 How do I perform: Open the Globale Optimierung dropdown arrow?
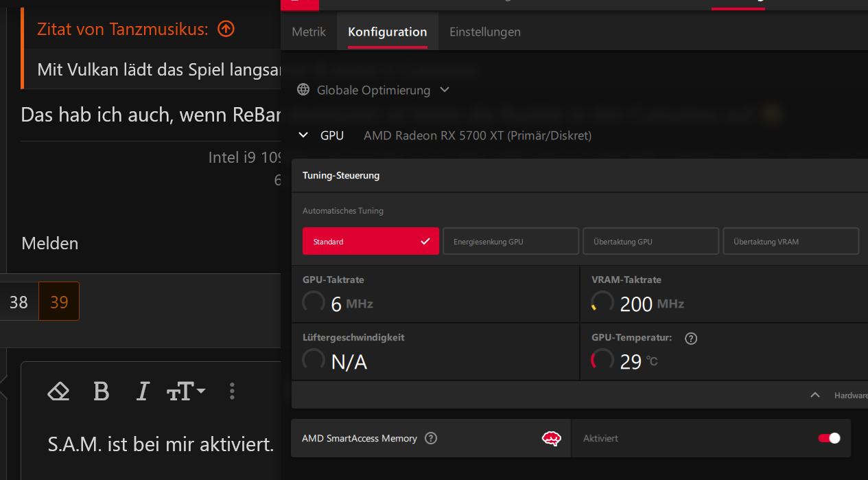444,90
